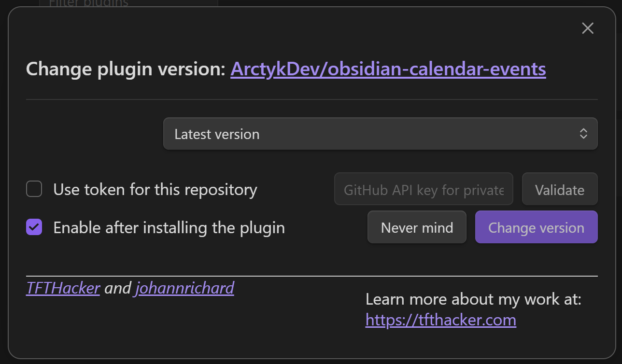Close the Change plugin version dialog

tap(587, 28)
